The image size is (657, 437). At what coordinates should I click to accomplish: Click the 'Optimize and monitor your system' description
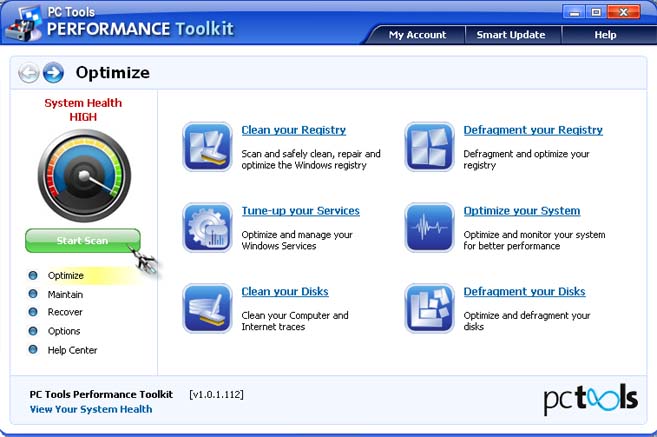[534, 240]
